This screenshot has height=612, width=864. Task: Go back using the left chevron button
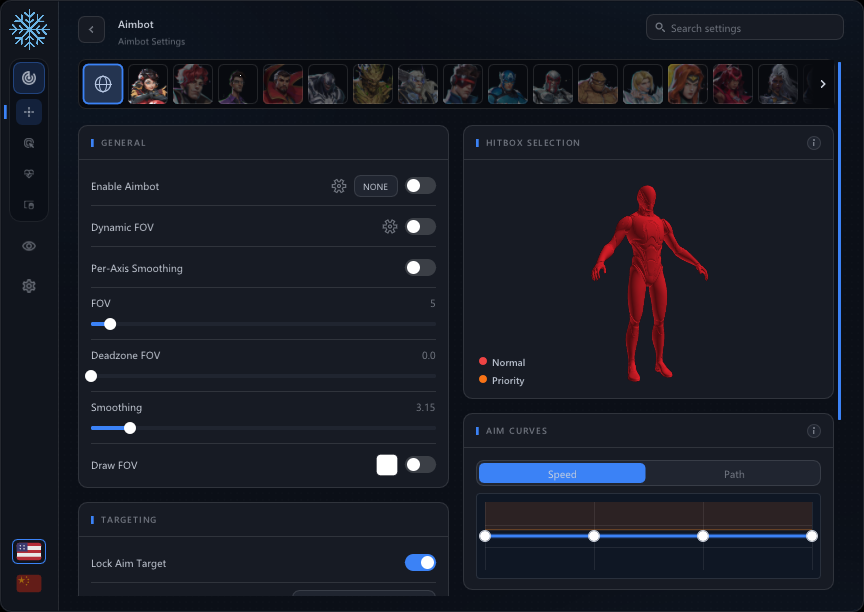(91, 30)
